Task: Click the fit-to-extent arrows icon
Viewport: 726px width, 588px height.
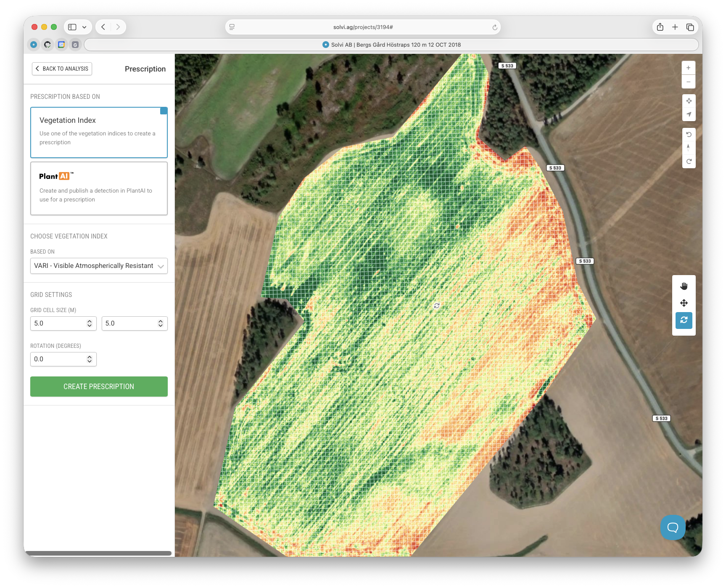Action: [x=689, y=101]
